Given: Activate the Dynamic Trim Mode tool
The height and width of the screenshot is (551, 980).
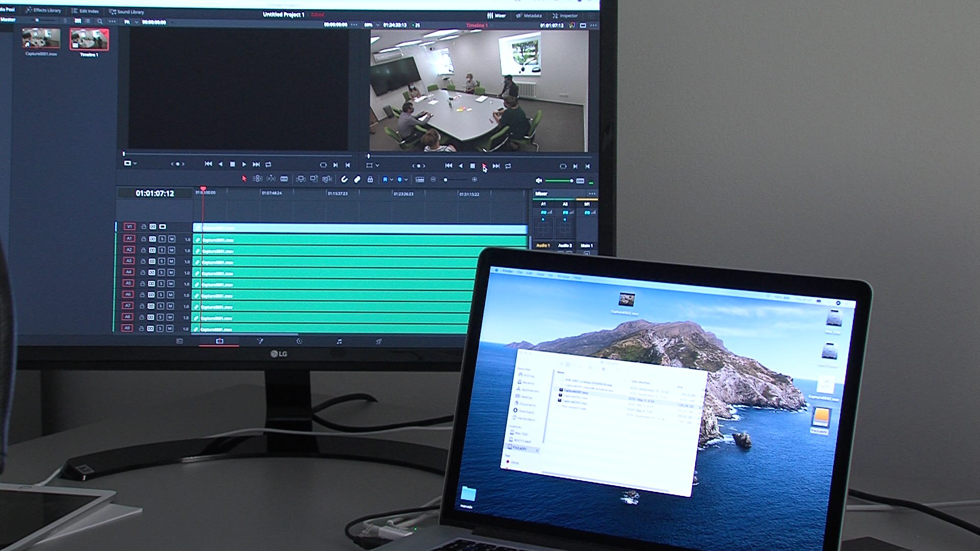Looking at the screenshot, I should click(271, 179).
